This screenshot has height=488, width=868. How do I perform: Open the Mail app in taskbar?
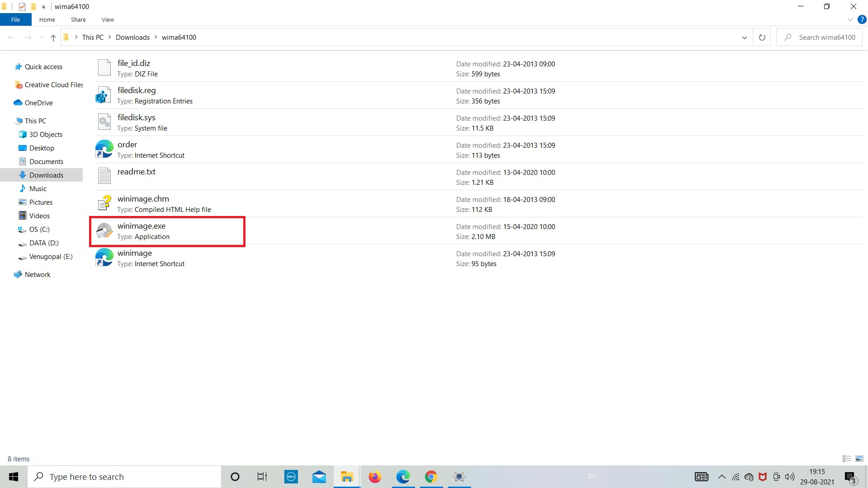tap(319, 477)
